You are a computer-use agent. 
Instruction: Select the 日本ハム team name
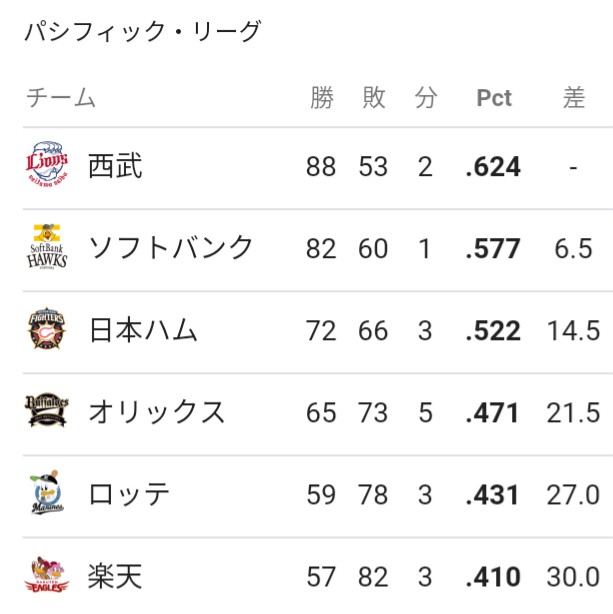click(143, 330)
